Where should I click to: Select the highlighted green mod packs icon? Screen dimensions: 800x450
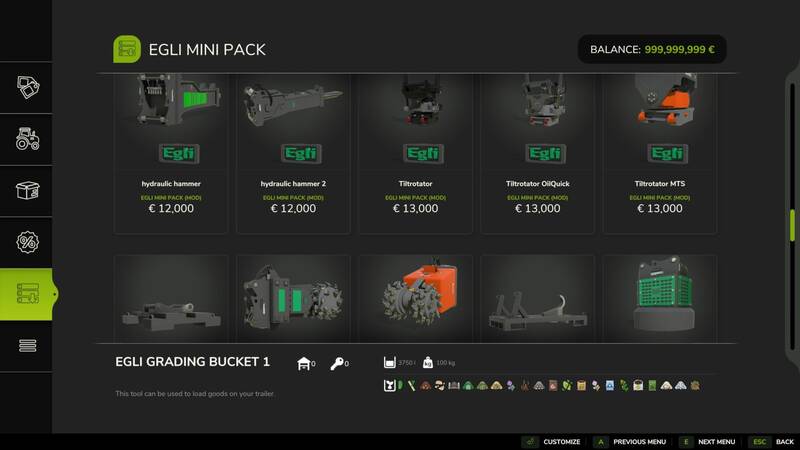pos(27,294)
